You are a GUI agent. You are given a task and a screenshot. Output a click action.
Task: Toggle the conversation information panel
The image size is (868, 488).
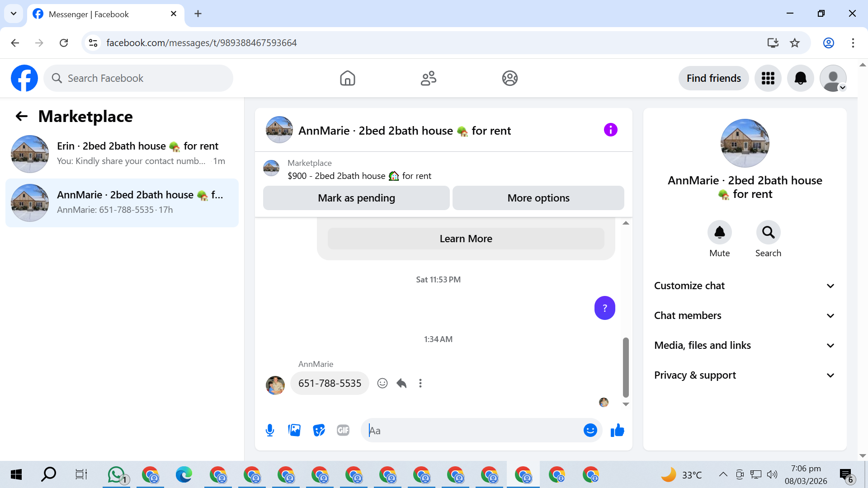tap(610, 130)
